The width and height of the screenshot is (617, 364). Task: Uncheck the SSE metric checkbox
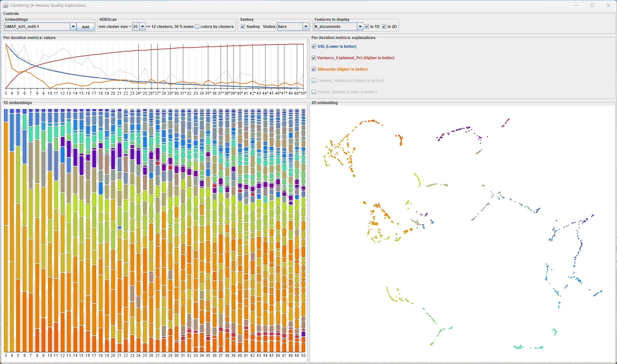click(314, 47)
